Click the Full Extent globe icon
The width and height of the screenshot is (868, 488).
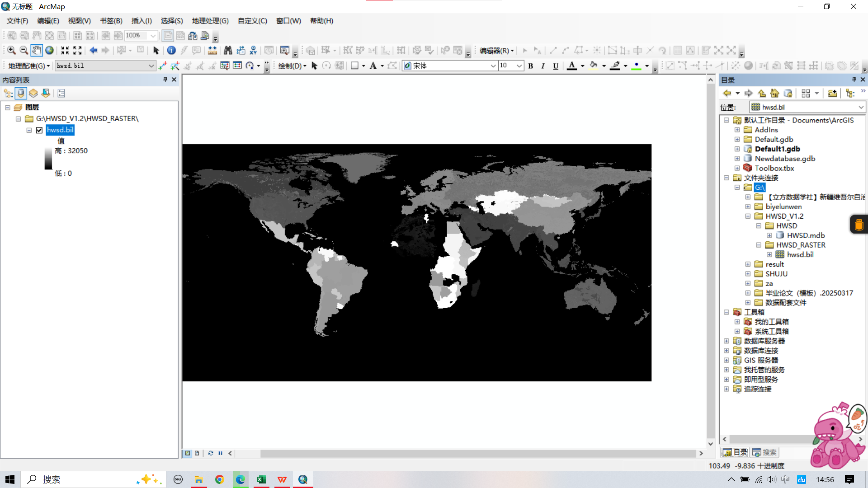[49, 51]
